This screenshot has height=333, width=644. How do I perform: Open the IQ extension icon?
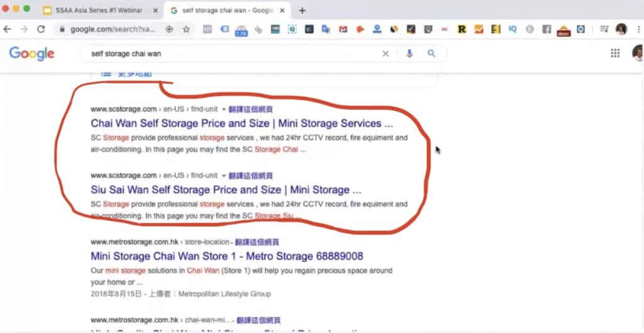(x=513, y=29)
